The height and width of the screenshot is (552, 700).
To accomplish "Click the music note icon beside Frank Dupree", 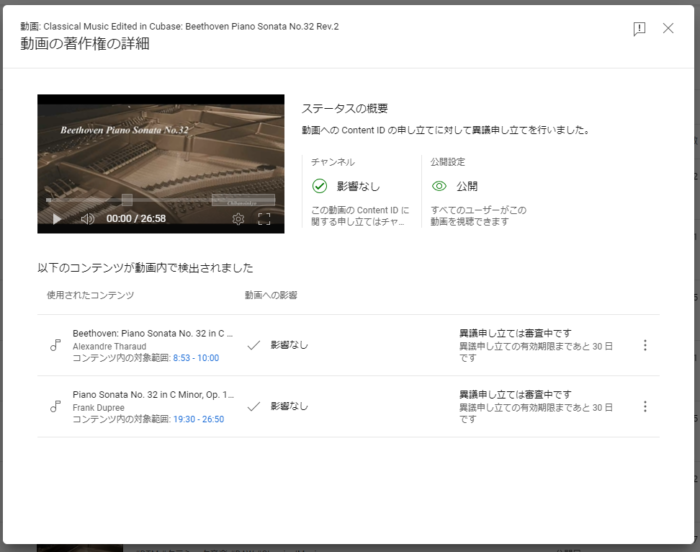I will pyautogui.click(x=55, y=406).
